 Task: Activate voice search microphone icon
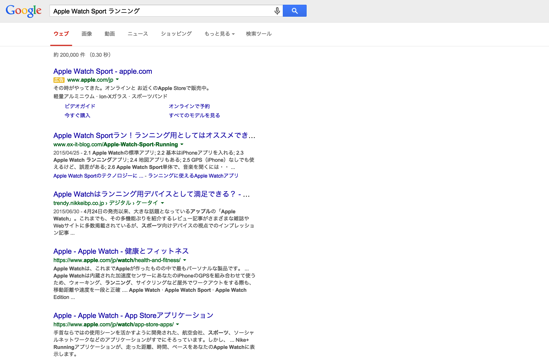277,11
